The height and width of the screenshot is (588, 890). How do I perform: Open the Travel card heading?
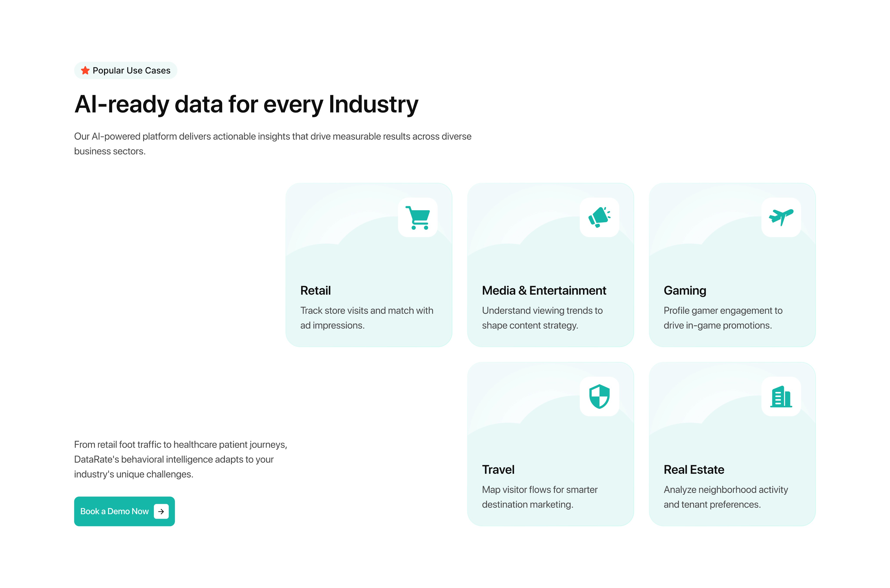click(498, 469)
